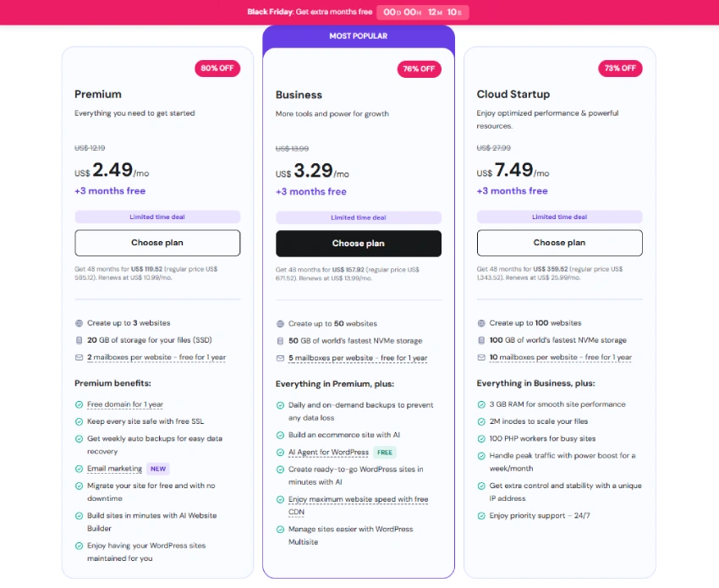Click the checkmark beside priority support feature
719x588 pixels.
point(483,514)
